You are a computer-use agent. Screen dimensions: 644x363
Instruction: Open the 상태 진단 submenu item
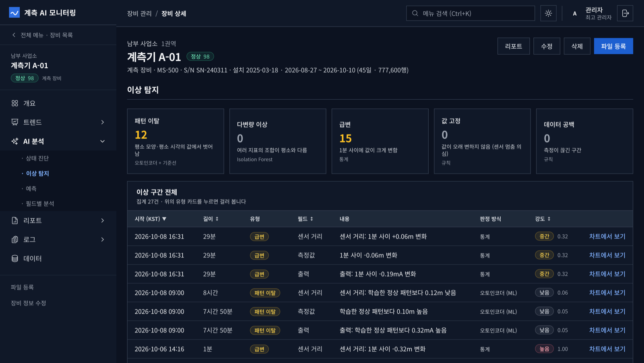tap(37, 158)
